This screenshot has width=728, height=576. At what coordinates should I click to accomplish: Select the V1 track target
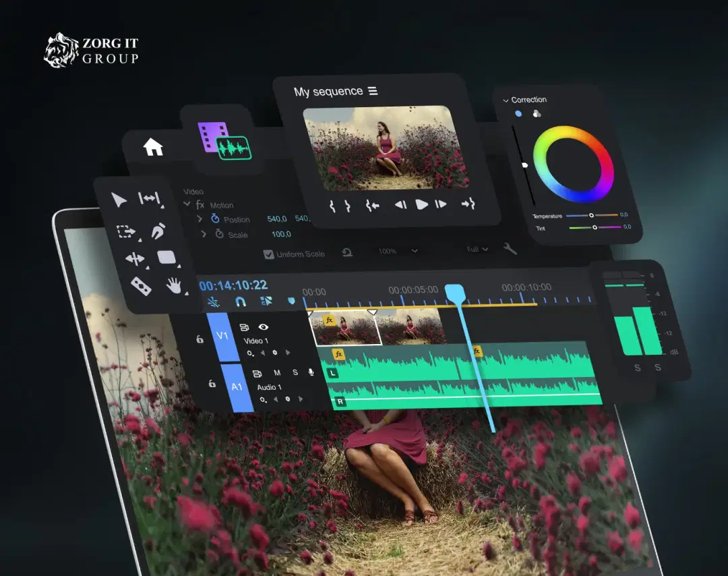pyautogui.click(x=222, y=336)
